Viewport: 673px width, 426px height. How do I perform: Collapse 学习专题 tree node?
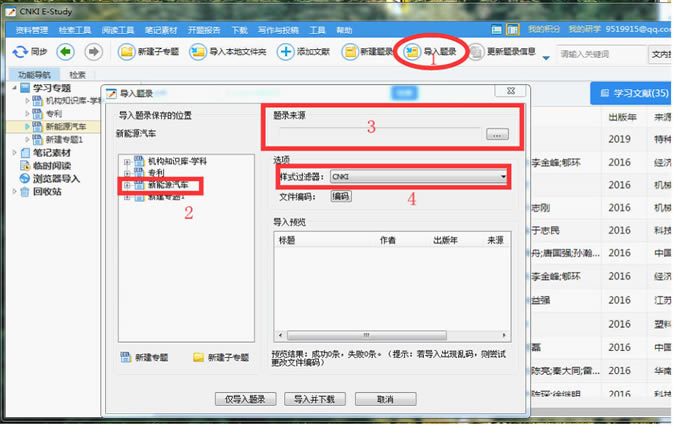14,88
